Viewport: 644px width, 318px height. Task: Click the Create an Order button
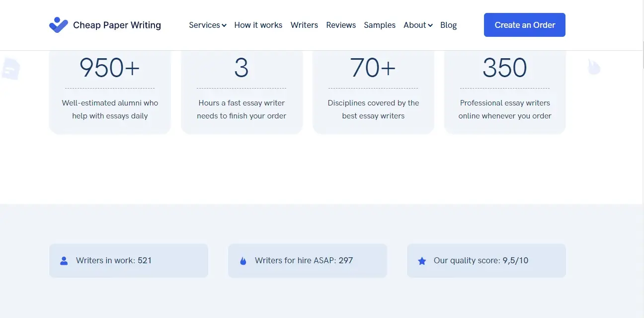tap(525, 25)
